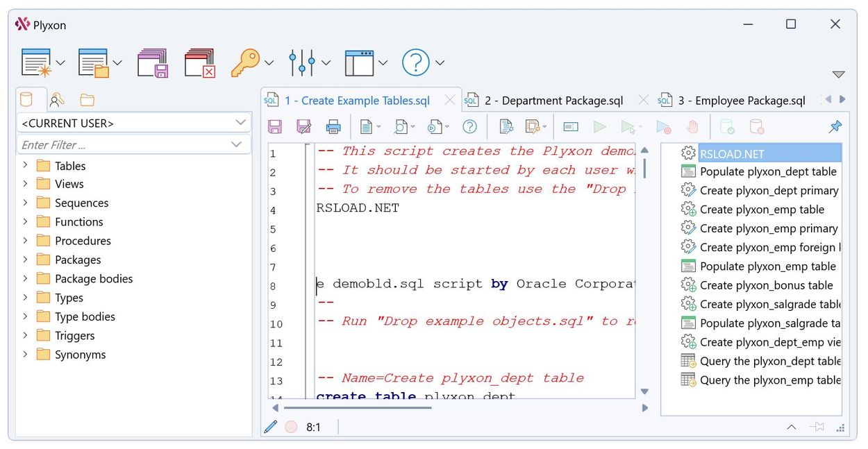
Task: Close the Department Package.sql tab
Action: pos(643,101)
